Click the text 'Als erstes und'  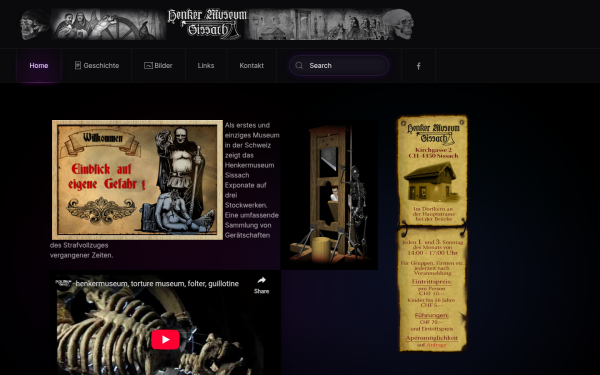247,125
